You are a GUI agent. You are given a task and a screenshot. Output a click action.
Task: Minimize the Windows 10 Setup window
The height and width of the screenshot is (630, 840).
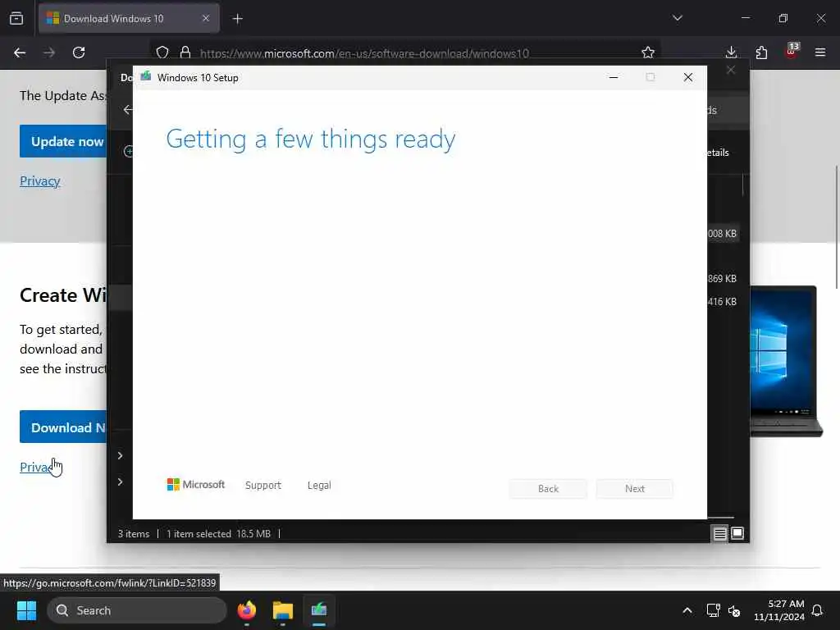[x=614, y=78]
